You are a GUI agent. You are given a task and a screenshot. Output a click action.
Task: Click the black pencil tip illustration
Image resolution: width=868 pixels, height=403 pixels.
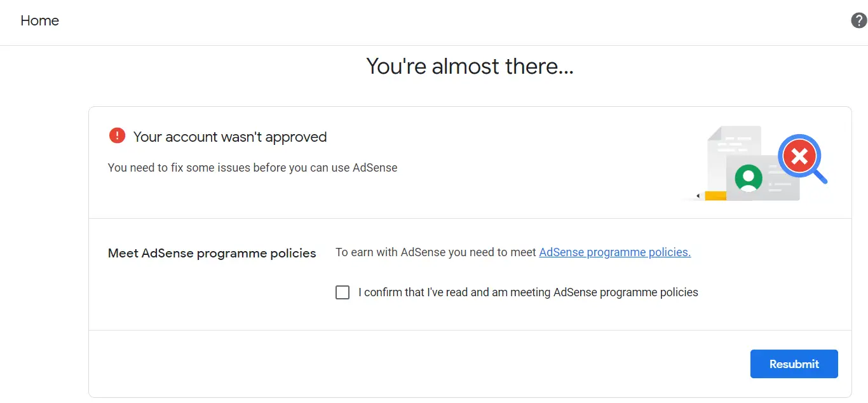[698, 196]
